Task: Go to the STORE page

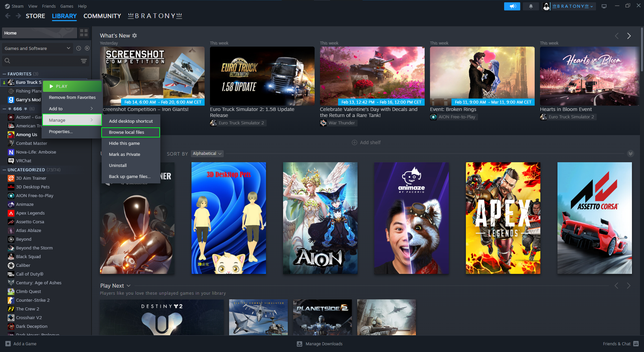Action: click(x=35, y=16)
